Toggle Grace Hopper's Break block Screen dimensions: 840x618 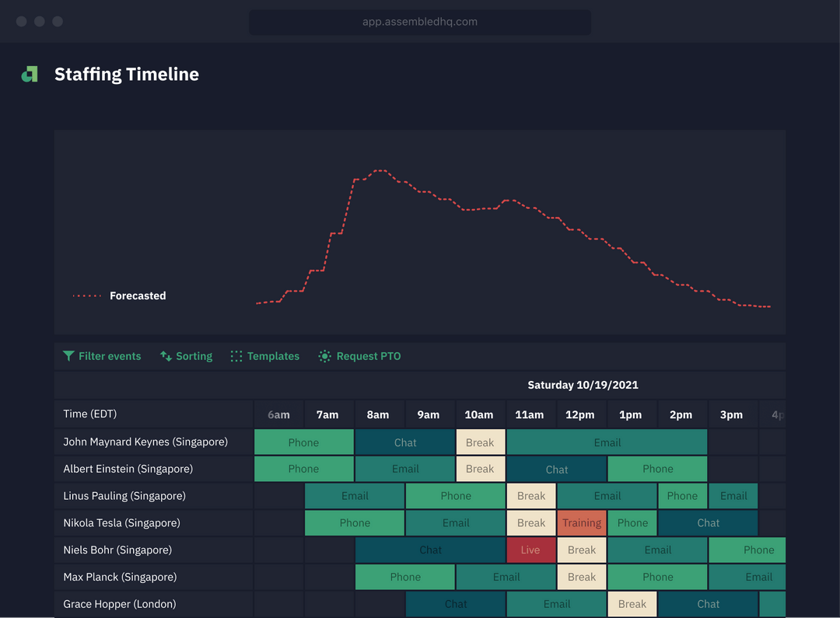632,604
